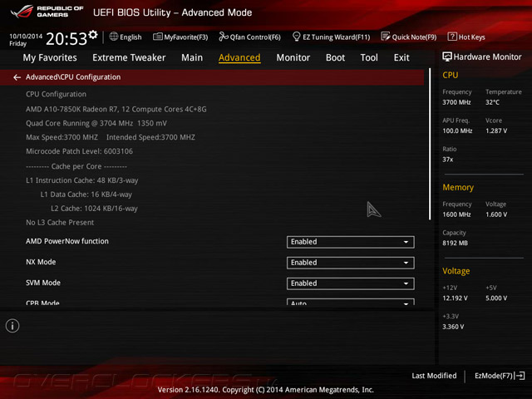Open the Extreme Tweaker tab
This screenshot has height=399, width=532.
[x=129, y=57]
